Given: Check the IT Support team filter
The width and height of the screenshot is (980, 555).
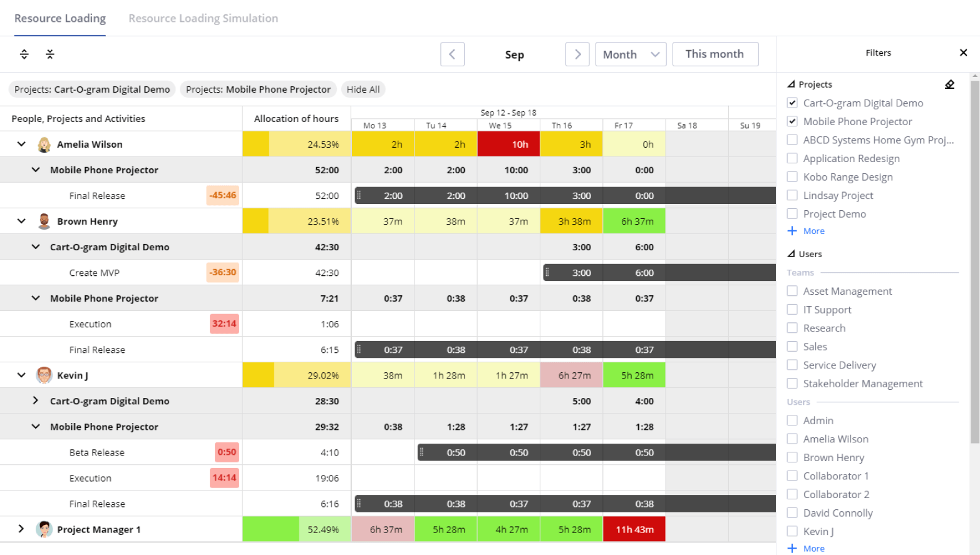Looking at the screenshot, I should 792,310.
